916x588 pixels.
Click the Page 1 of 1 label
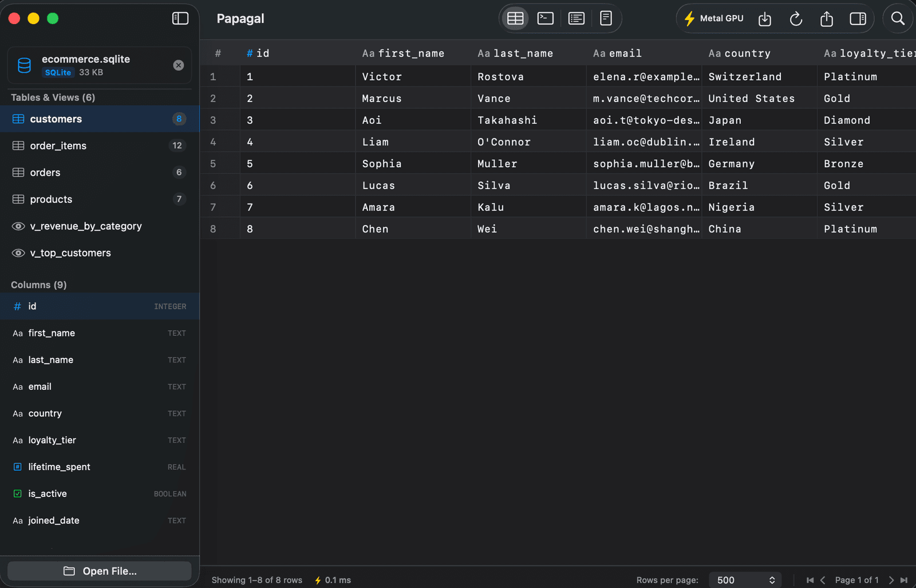click(x=856, y=580)
